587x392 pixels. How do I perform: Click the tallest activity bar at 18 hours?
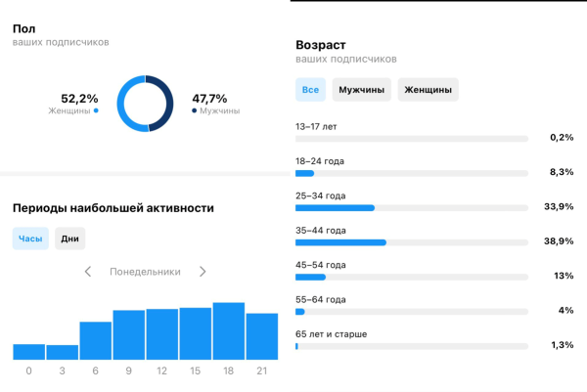(x=228, y=331)
